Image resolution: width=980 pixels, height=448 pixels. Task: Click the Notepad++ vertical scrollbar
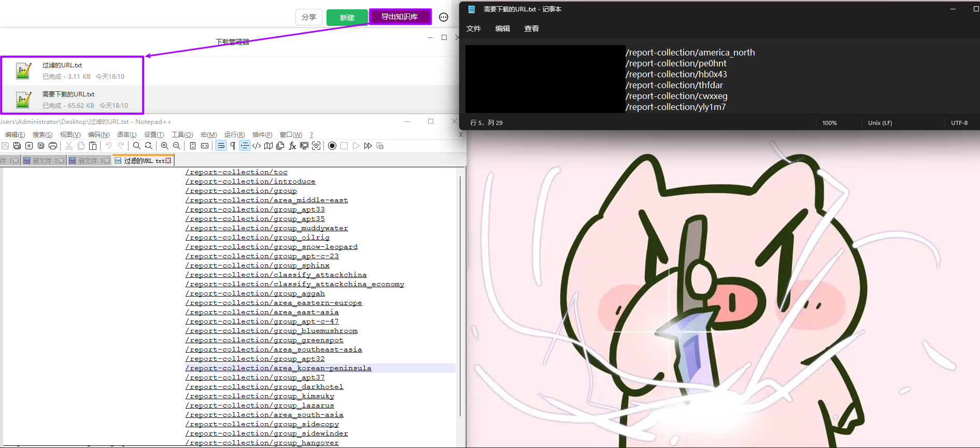[x=460, y=296]
